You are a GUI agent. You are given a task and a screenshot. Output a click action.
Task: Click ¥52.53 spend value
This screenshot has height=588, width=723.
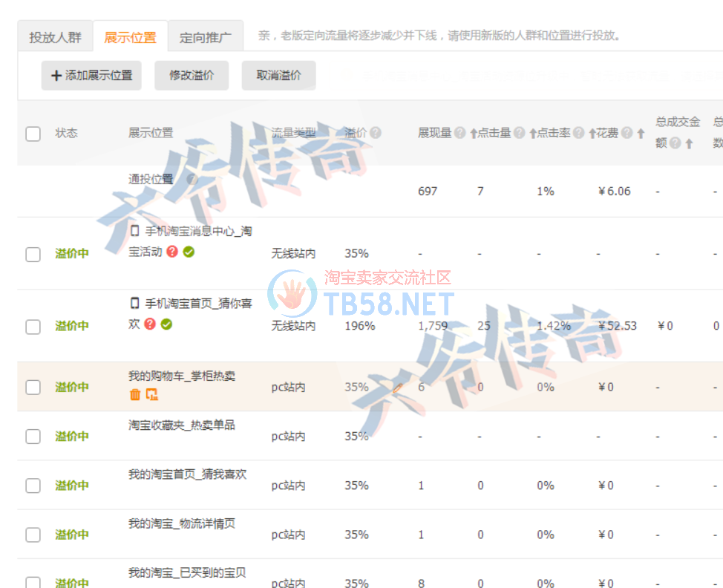[617, 326]
